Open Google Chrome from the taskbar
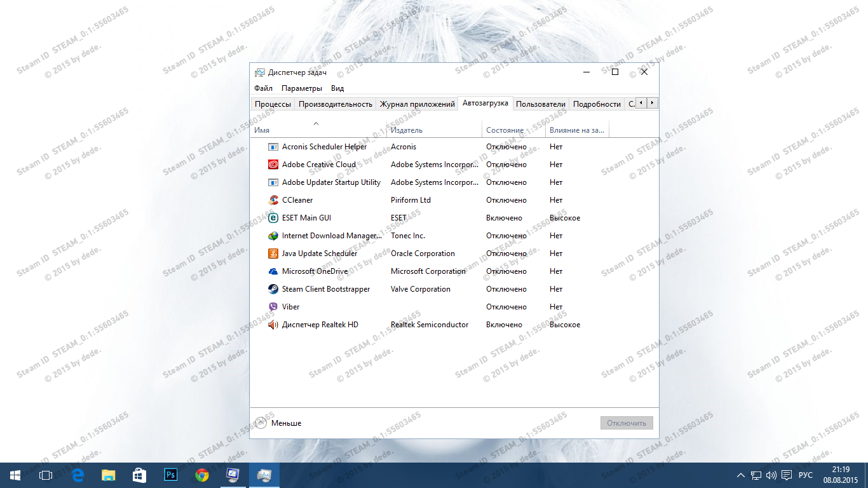The width and height of the screenshot is (868, 488). click(x=202, y=475)
